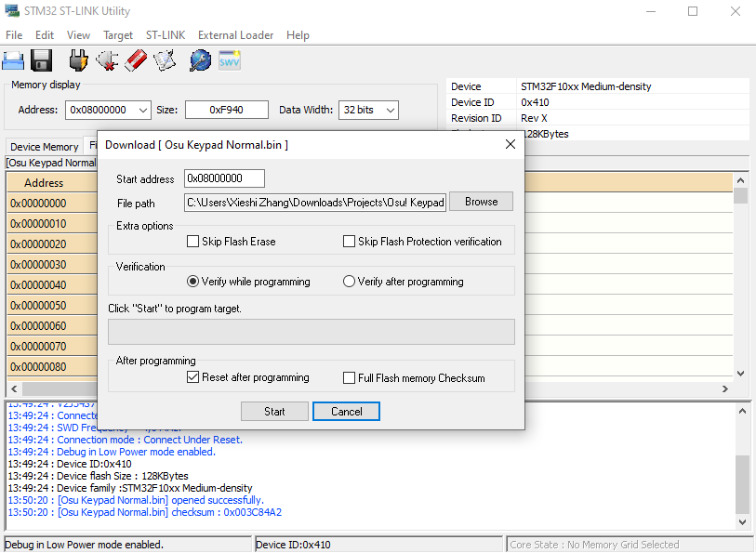
Task: Full chip erase eraser icon
Action: (x=136, y=60)
